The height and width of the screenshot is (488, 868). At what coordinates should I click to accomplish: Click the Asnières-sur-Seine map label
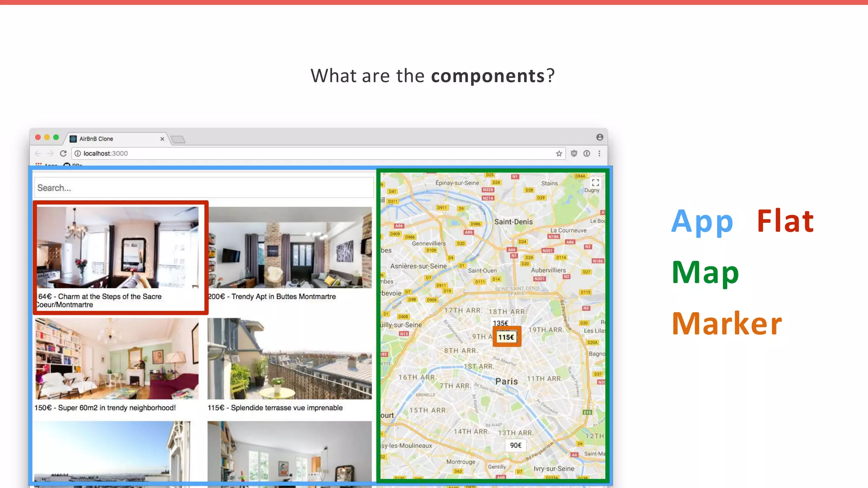point(418,266)
